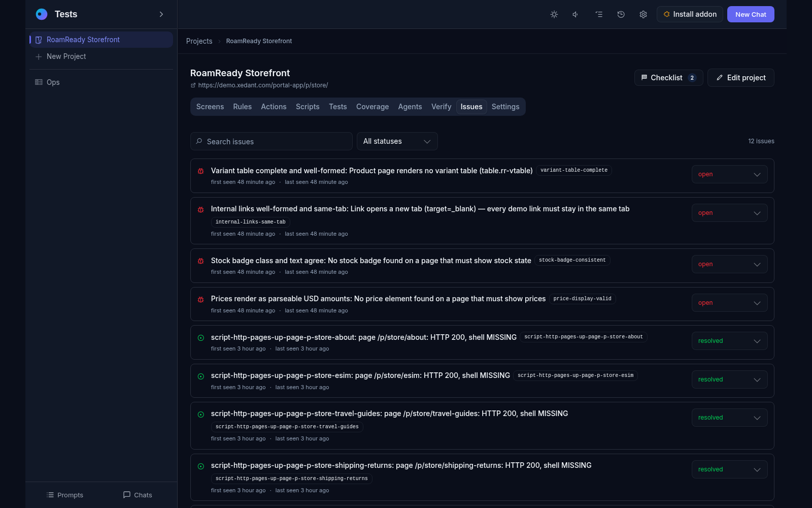Open the Checklist button
The height and width of the screenshot is (508, 812).
pos(668,78)
